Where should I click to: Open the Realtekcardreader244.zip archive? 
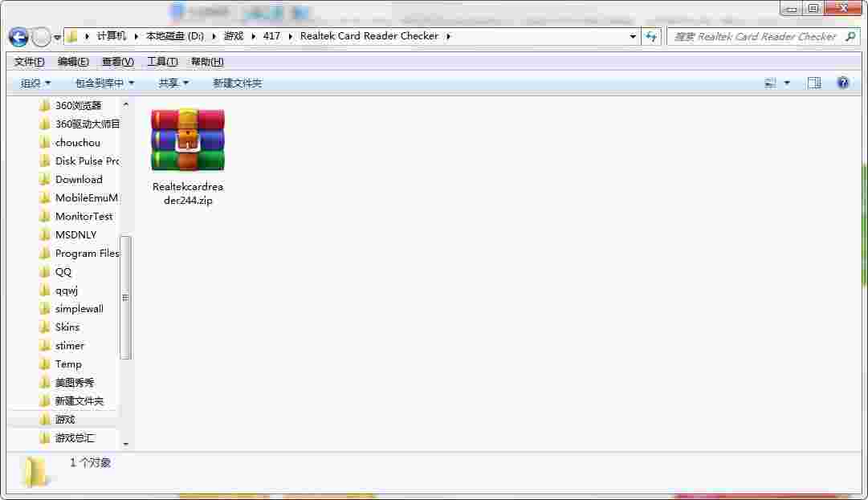point(187,140)
